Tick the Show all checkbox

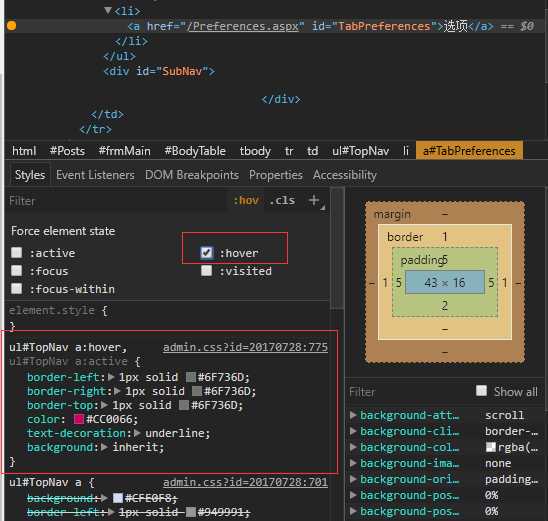tap(481, 391)
